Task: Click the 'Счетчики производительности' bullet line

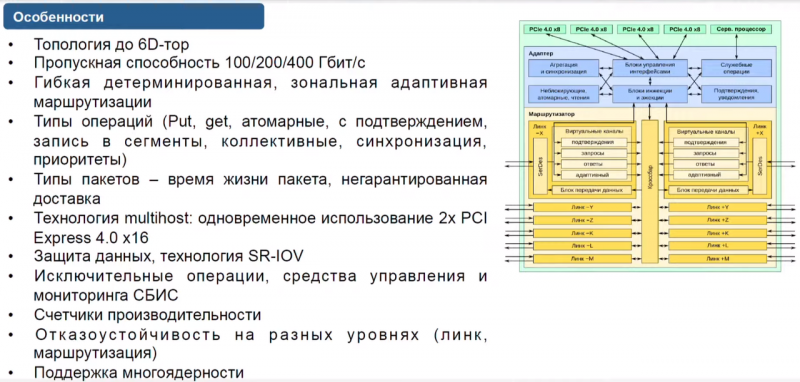Action: coord(147,315)
